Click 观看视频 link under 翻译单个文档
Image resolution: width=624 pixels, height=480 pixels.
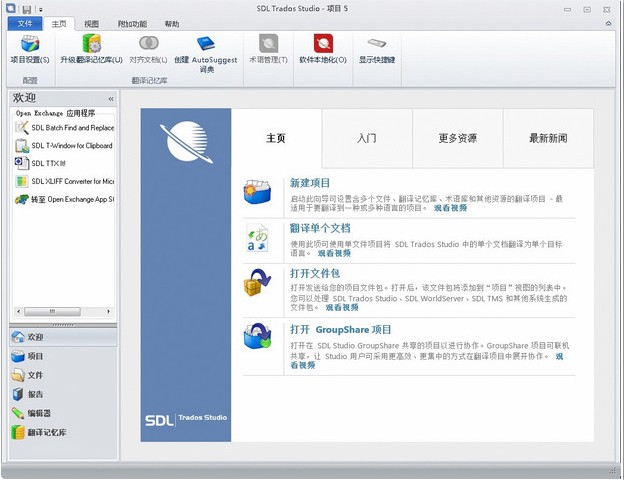pyautogui.click(x=334, y=253)
